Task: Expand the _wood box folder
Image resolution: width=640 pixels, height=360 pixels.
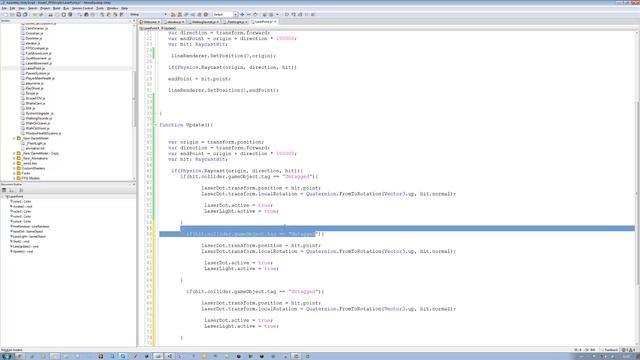Action: [x=14, y=163]
